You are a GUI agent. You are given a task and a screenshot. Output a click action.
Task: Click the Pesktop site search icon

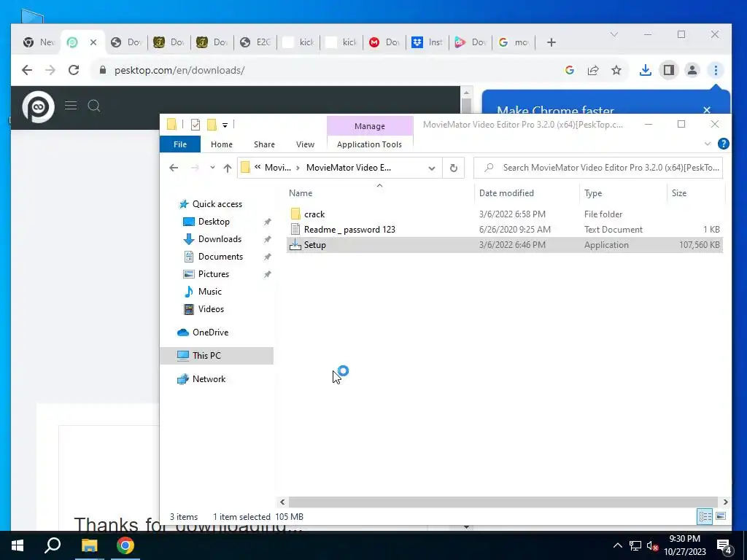pos(94,105)
